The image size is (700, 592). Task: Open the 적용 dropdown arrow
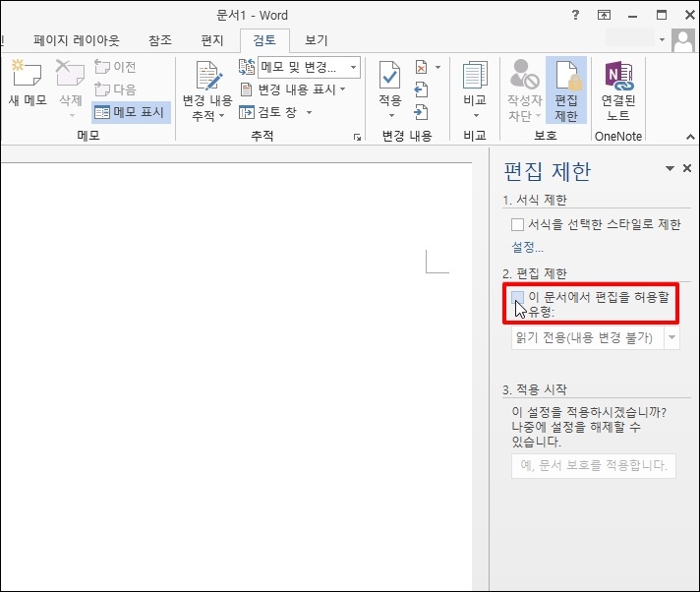(x=391, y=115)
